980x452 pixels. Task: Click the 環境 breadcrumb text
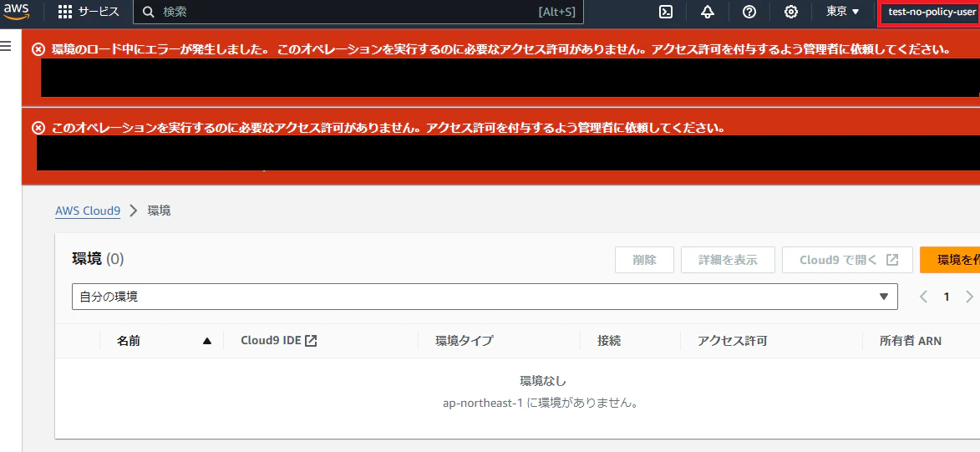coord(159,211)
